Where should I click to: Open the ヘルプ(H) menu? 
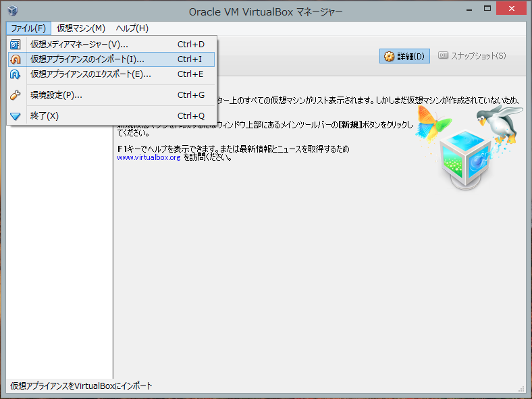tap(132, 28)
